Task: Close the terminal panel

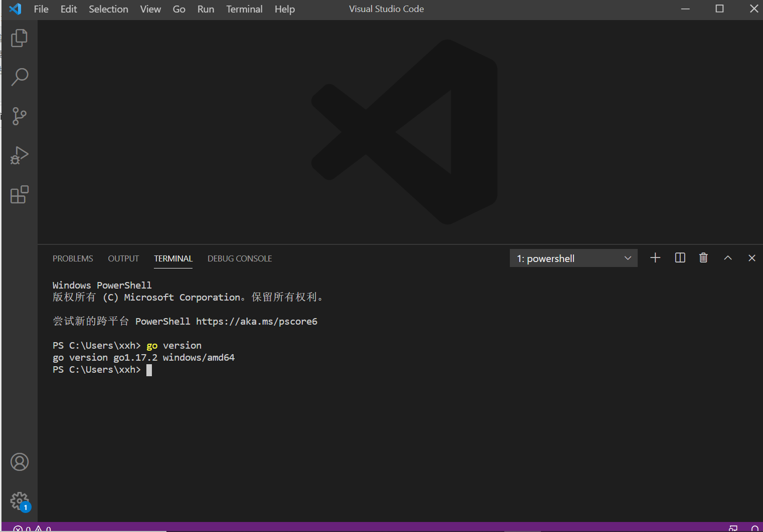Action: [751, 258]
